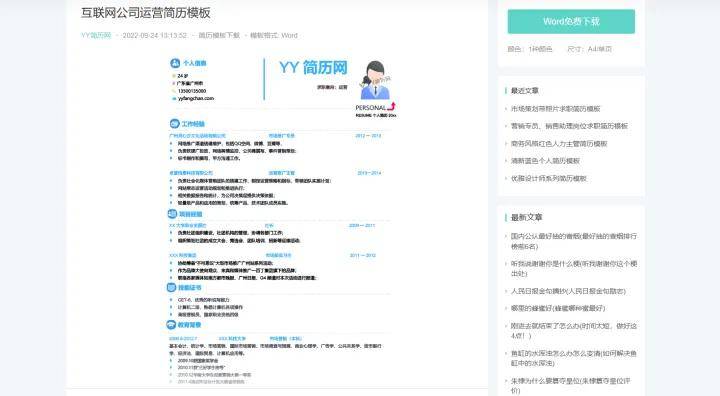720x396 pixels.
Task: Click the 技能证书 section icon in resume
Action: [x=171, y=287]
